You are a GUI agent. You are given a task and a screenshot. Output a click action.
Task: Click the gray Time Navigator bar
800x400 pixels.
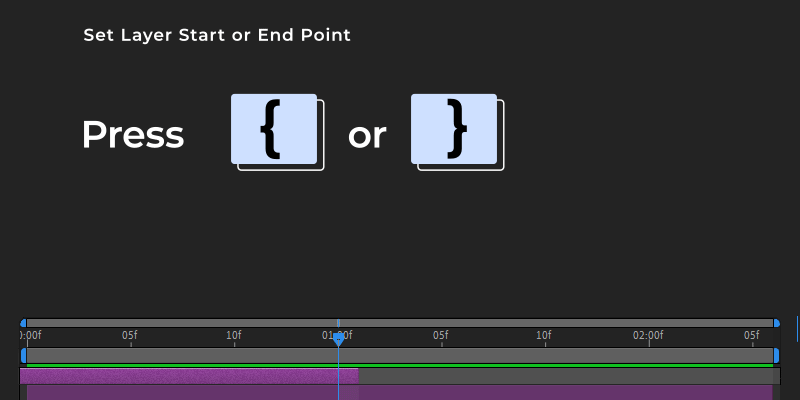[400, 323]
